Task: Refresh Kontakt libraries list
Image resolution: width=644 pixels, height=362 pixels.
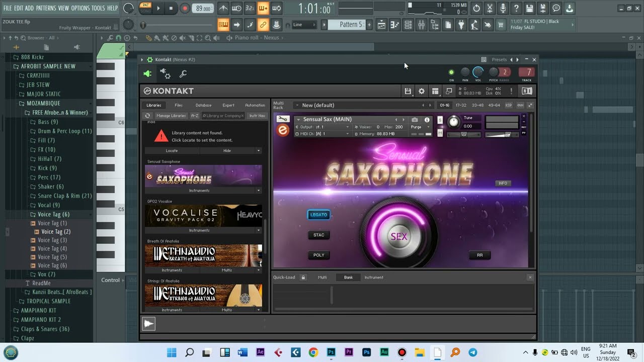Action: pyautogui.click(x=147, y=116)
